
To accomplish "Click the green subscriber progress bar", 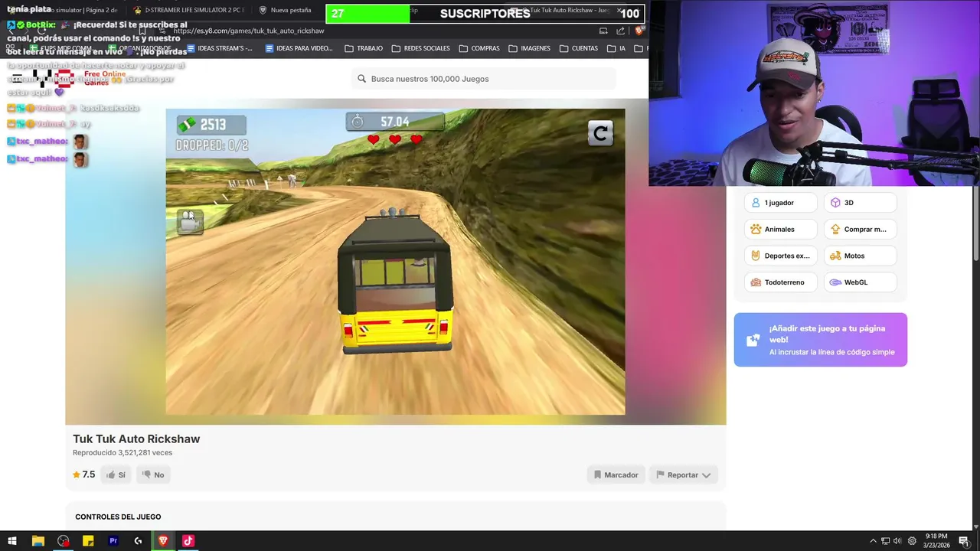I will click(x=368, y=14).
